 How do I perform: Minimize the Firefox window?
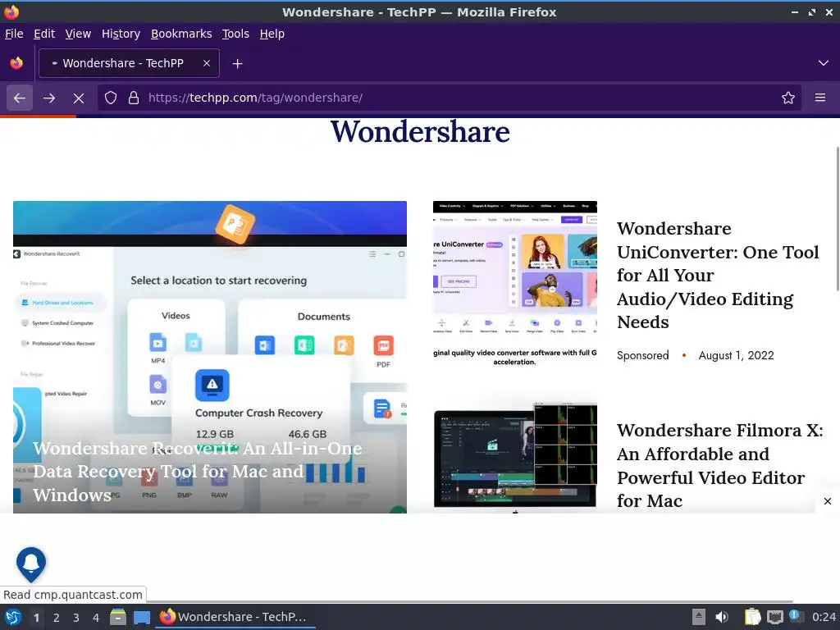pos(795,12)
